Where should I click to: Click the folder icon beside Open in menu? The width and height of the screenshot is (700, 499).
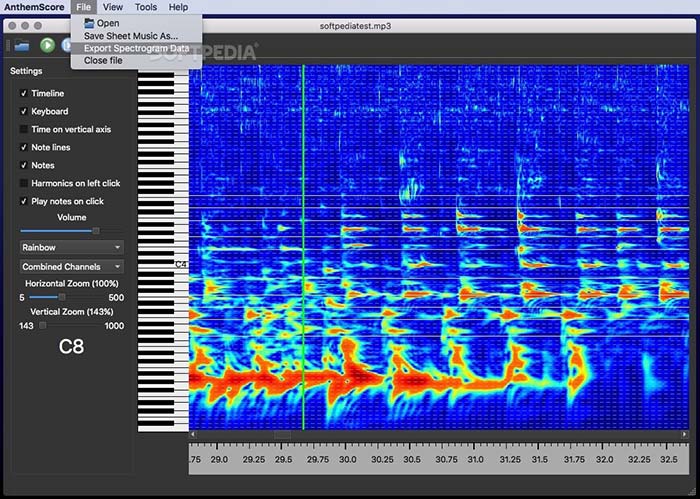89,23
